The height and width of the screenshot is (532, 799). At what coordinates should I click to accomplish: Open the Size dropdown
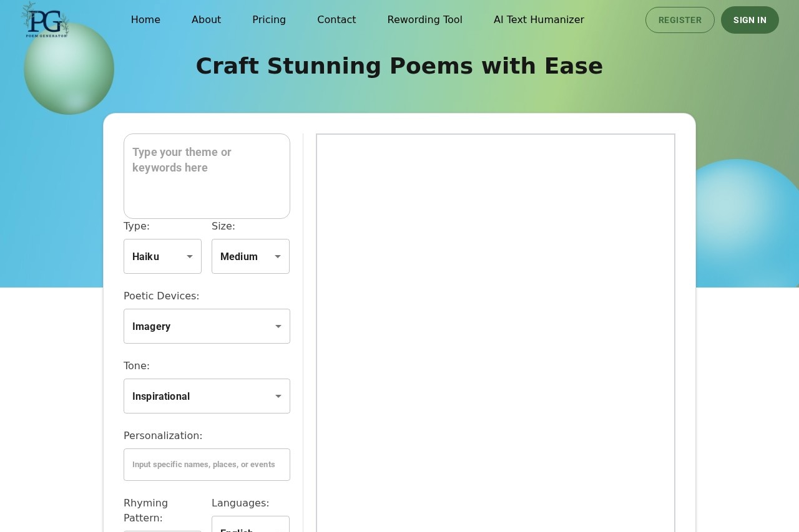pyautogui.click(x=250, y=256)
